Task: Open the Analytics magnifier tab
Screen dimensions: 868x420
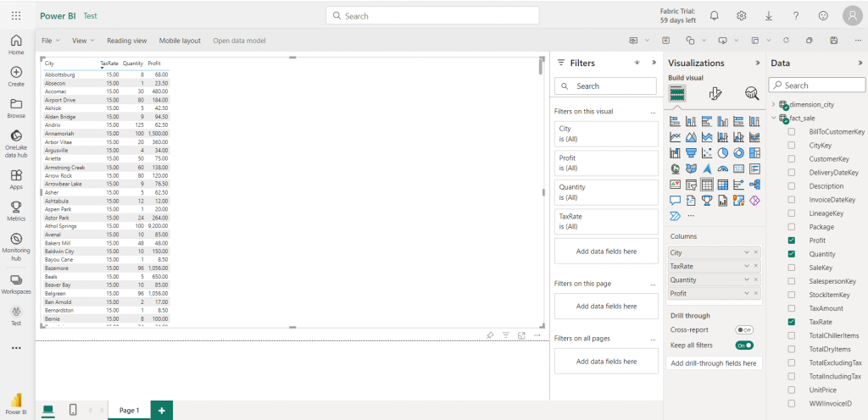Action: [x=752, y=93]
